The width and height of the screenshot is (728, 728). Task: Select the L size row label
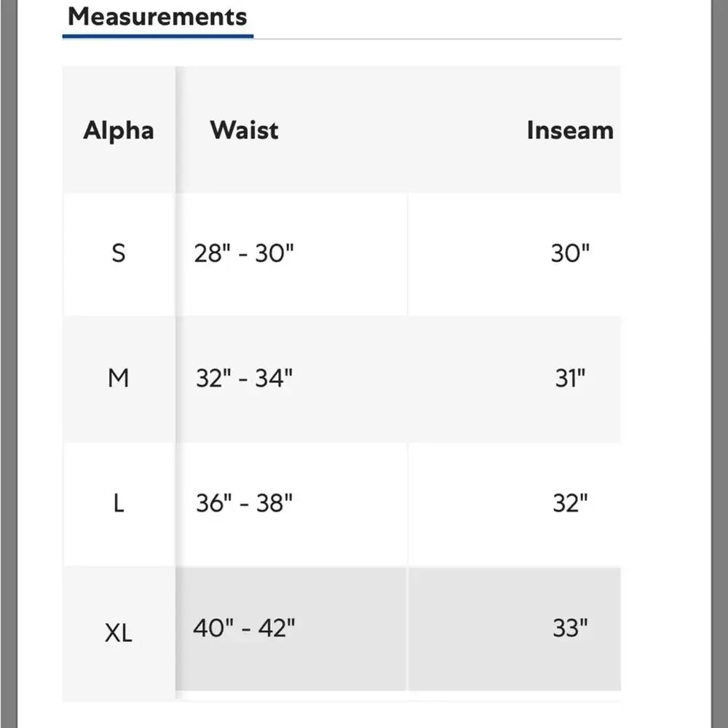(119, 503)
